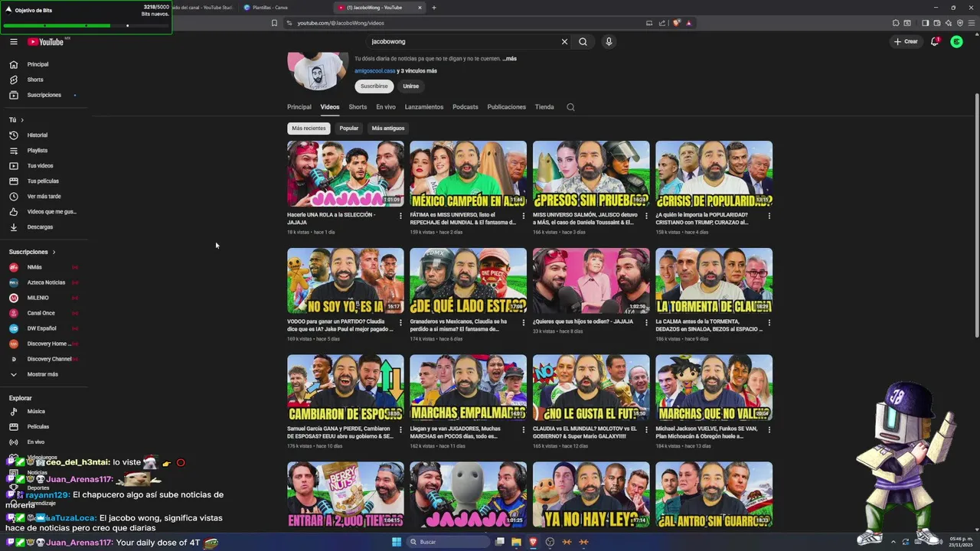This screenshot has height=551, width=980.
Task: Click the Brave Shields lion icon
Action: click(677, 23)
